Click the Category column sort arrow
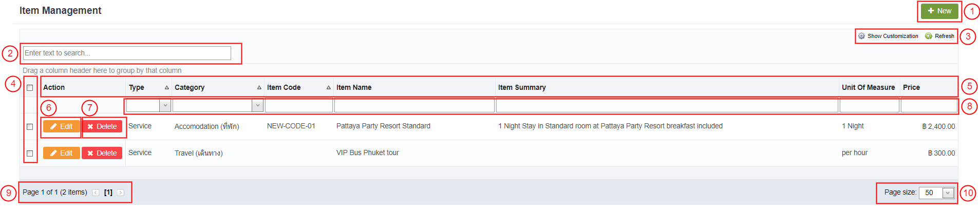The width and height of the screenshot is (980, 211). tap(259, 88)
